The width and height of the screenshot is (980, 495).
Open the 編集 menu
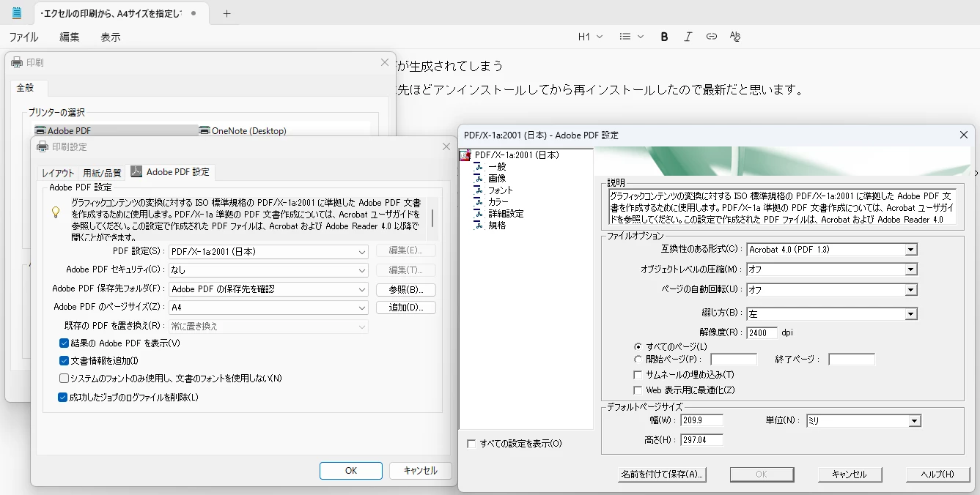click(x=70, y=37)
